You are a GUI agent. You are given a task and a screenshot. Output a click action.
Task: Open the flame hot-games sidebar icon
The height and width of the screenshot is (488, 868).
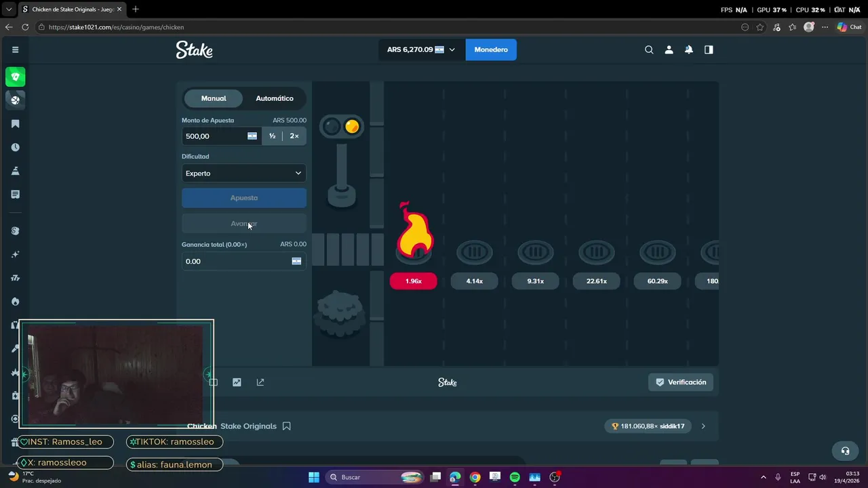[x=16, y=302]
